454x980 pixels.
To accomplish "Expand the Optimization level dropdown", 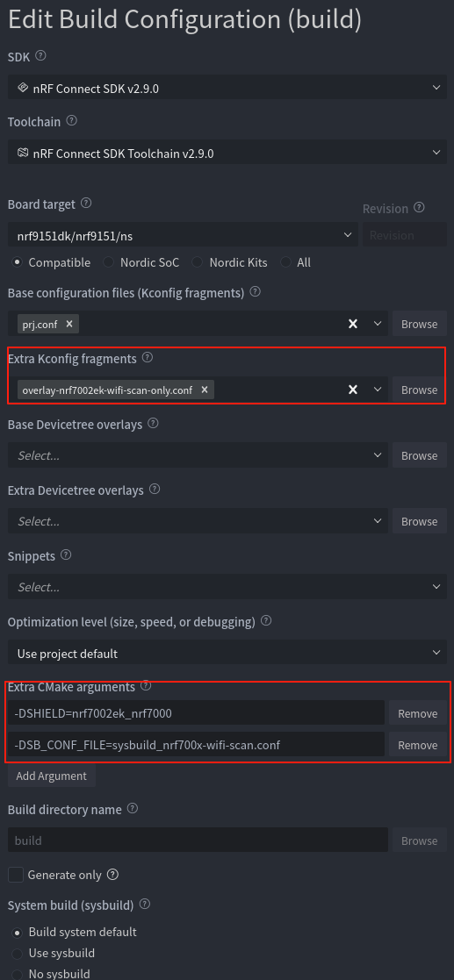I will [227, 653].
